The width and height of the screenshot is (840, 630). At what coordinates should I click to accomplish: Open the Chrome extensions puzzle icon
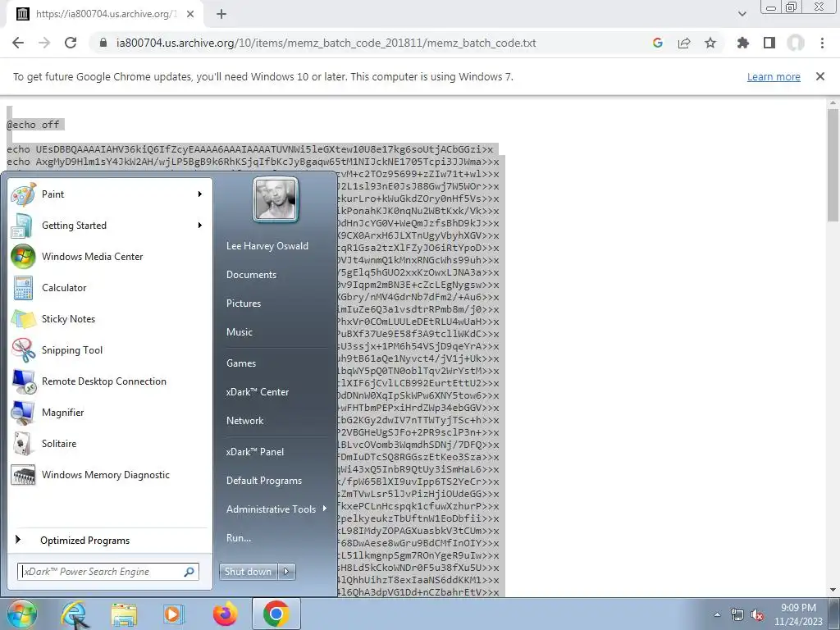click(743, 43)
